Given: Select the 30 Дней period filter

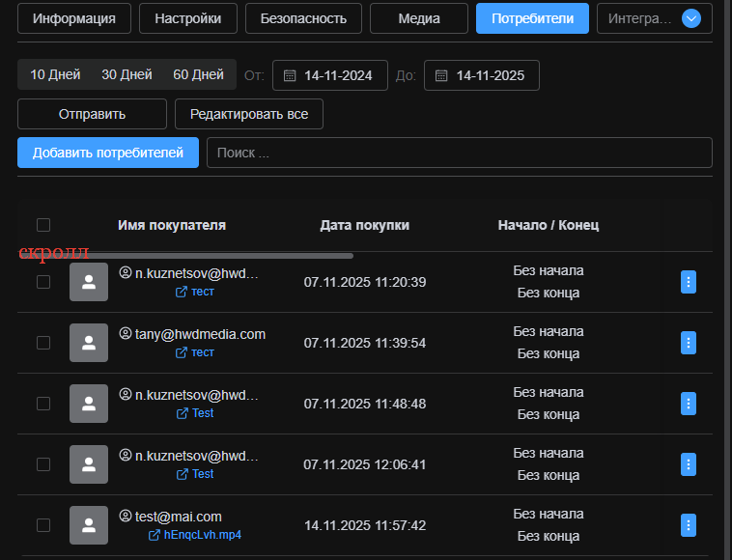Looking at the screenshot, I should pos(127,74).
